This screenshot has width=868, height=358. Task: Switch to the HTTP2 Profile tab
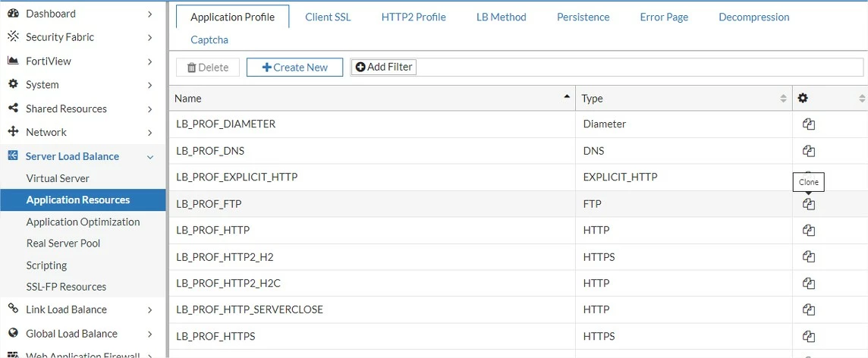(x=414, y=17)
